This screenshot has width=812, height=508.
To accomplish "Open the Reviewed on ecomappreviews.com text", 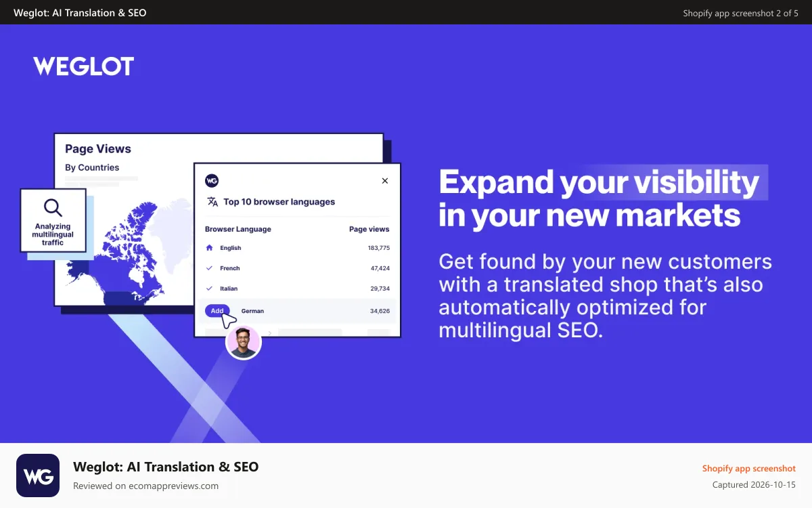I will click(x=145, y=486).
